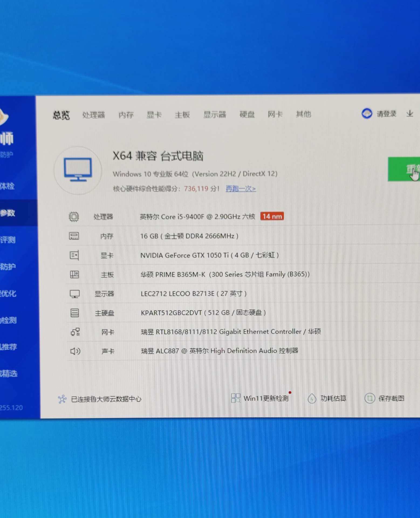The image size is (420, 518).
Task: Select the ALC887 audio controller text
Action: pyautogui.click(x=220, y=351)
